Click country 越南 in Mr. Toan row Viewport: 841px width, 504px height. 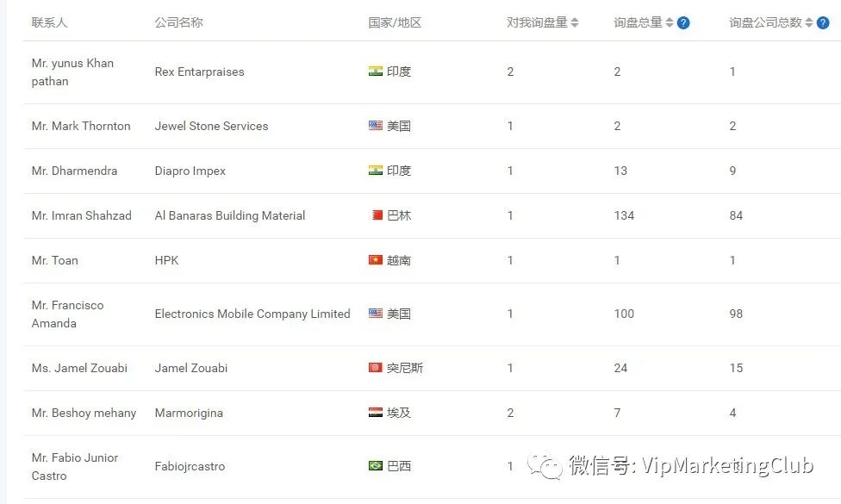coord(399,260)
